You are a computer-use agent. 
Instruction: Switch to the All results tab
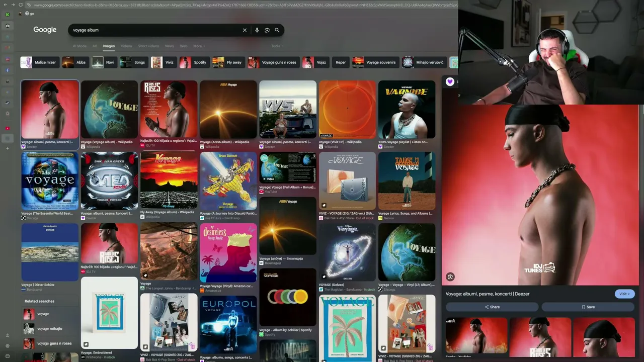[x=94, y=46]
